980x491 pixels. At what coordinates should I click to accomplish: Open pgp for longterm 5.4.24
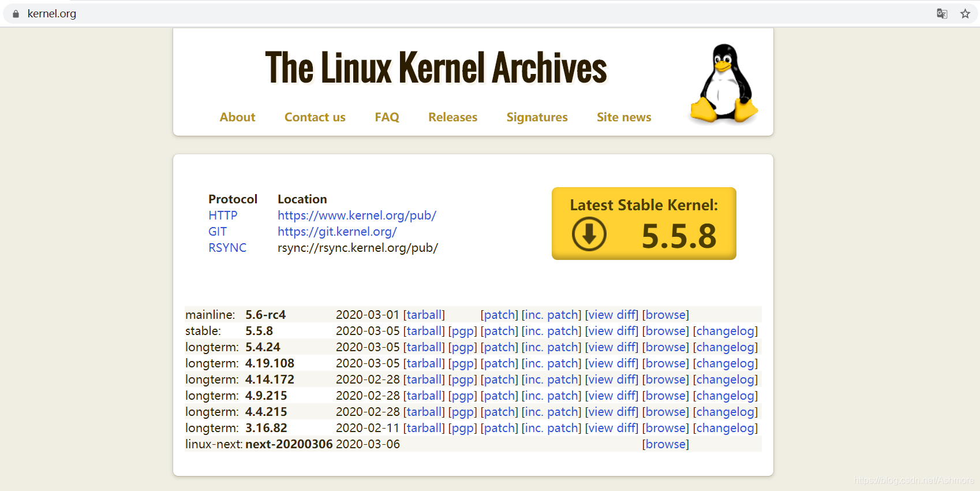(463, 347)
